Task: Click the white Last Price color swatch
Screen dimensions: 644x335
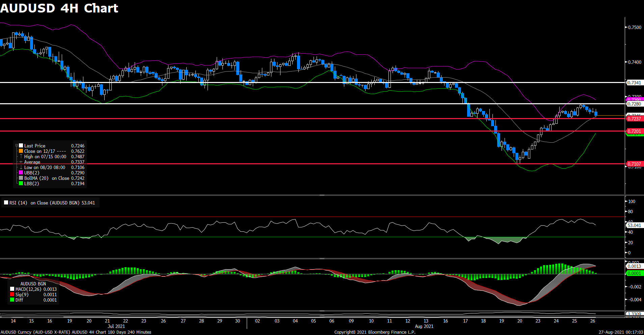Action: point(21,146)
